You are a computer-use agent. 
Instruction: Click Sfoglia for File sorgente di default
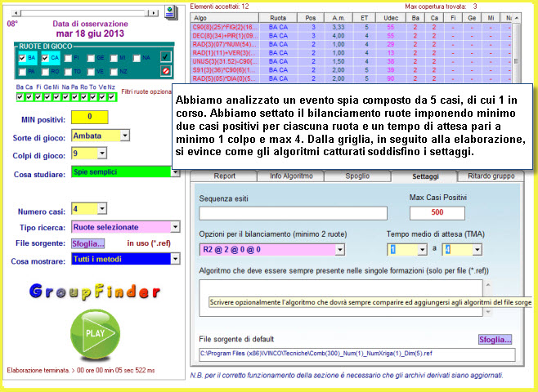point(495,340)
